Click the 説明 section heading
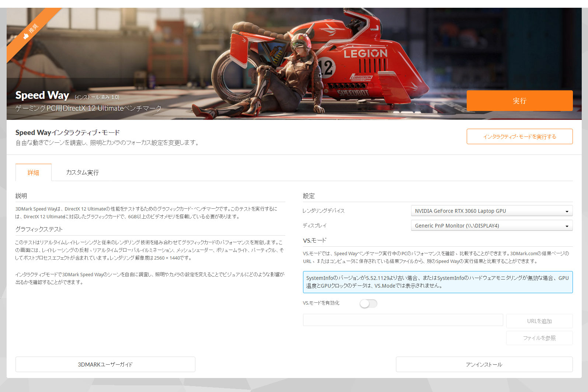The image size is (588, 392). point(21,196)
